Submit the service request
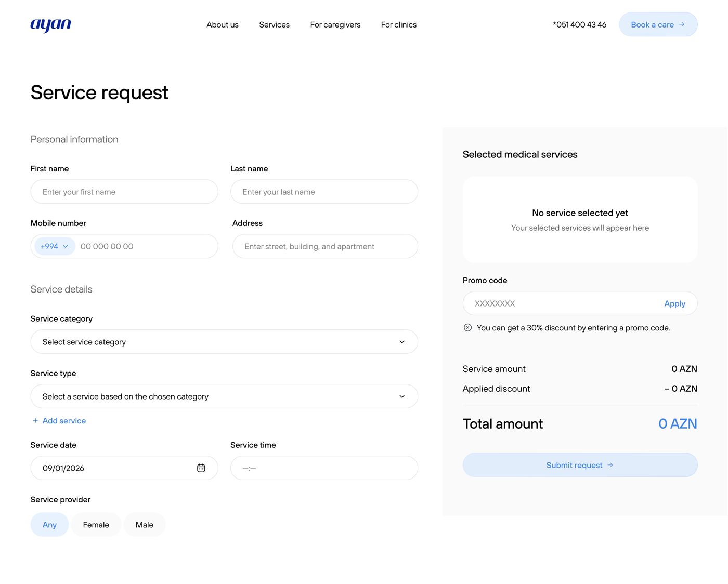Viewport: 728px width, 584px height. (x=580, y=465)
